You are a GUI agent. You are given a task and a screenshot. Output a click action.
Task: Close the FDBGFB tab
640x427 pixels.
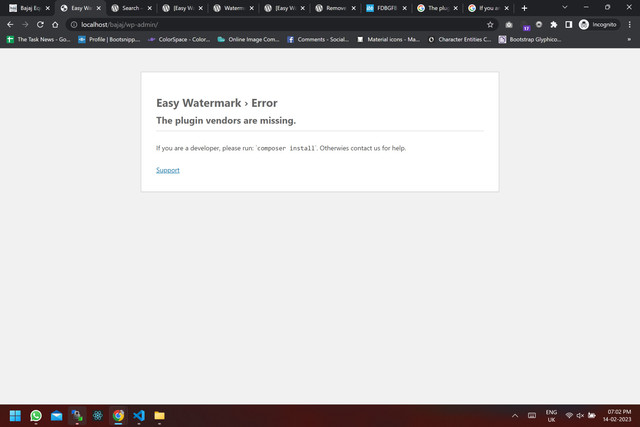(405, 8)
